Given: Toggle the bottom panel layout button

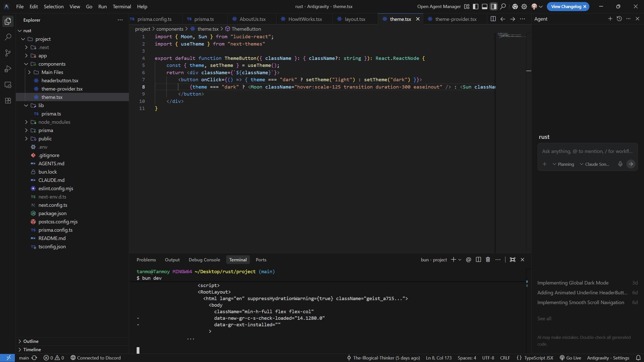Looking at the screenshot, I should point(484,7).
